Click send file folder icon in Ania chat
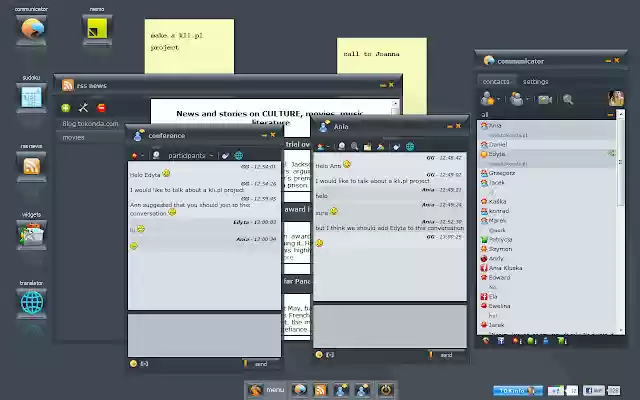Viewport: 640px width, 400px height. pos(367,147)
